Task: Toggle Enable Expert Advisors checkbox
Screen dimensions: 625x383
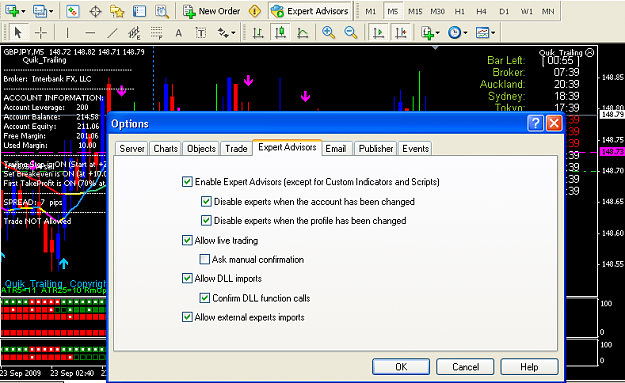Action: coord(187,182)
